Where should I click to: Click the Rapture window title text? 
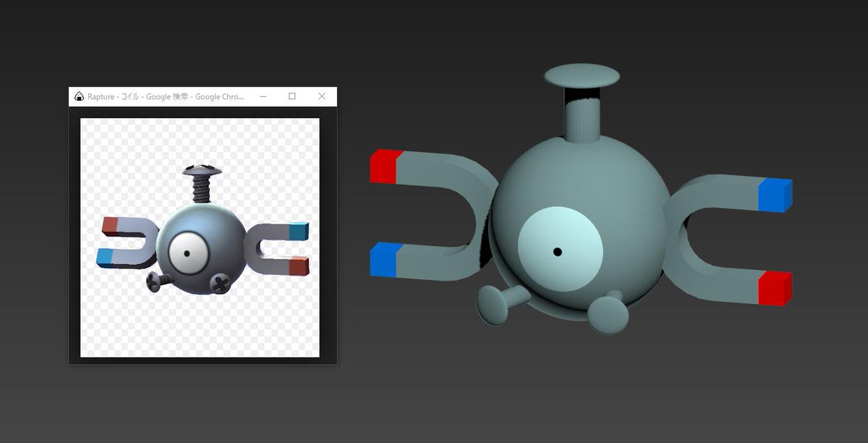click(x=166, y=96)
